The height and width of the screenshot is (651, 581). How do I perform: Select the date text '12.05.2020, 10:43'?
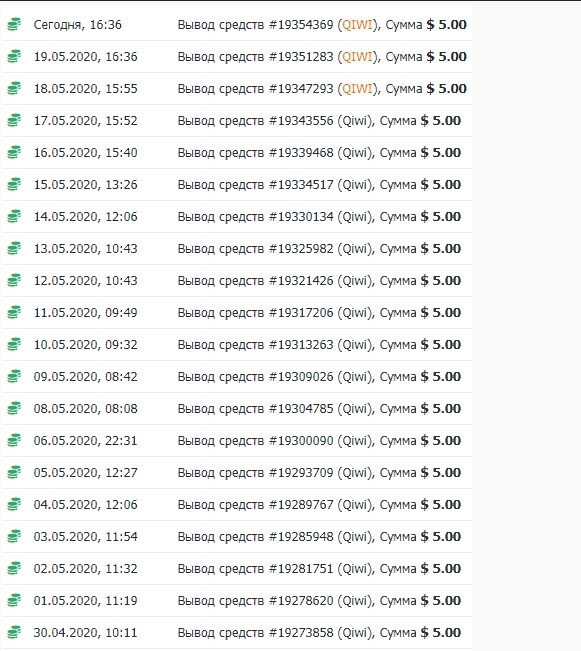tap(86, 281)
